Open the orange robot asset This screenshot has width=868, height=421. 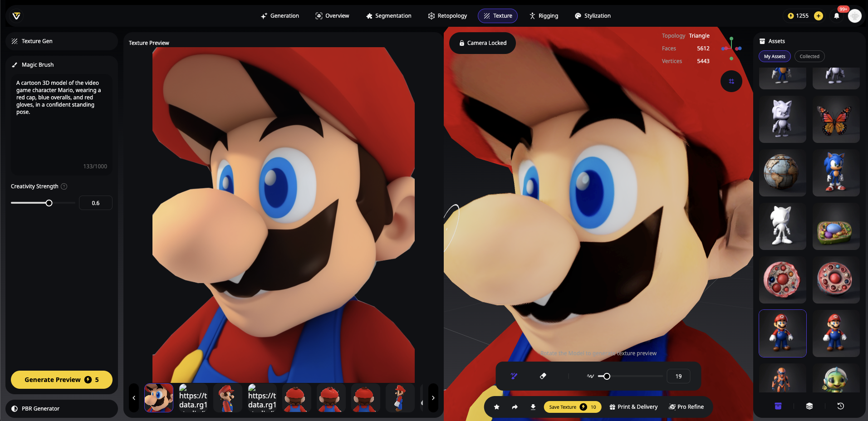pyautogui.click(x=783, y=378)
